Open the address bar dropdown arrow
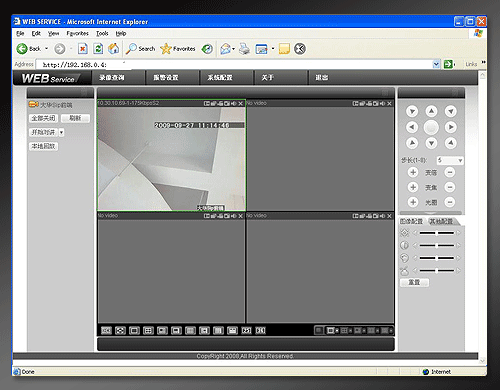500x390 pixels. tap(436, 64)
